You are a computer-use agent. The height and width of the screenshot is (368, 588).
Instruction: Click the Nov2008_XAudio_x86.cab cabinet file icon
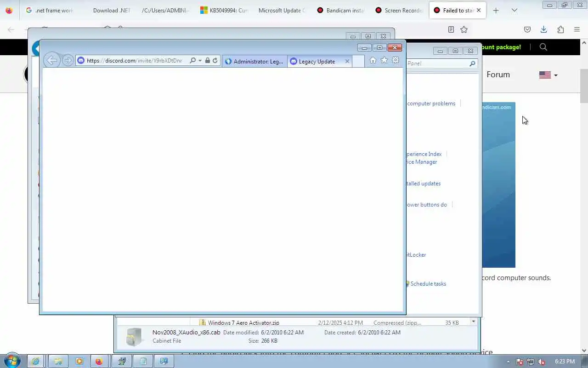(134, 337)
